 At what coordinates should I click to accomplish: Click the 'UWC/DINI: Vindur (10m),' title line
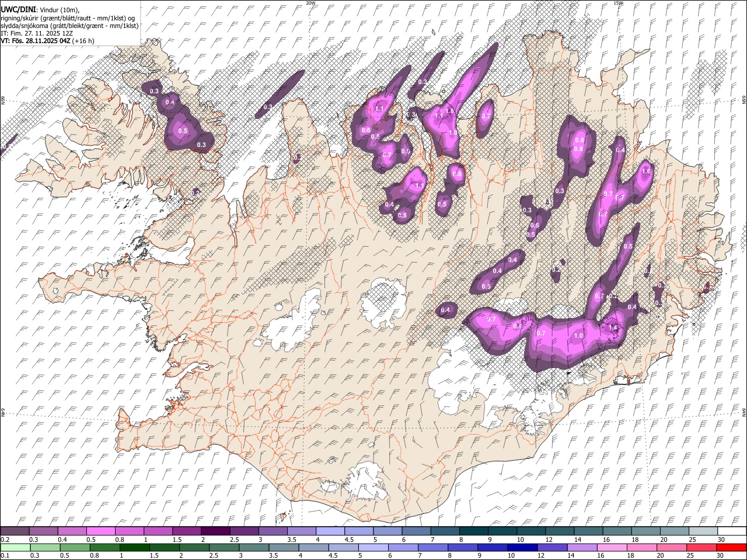(40, 10)
